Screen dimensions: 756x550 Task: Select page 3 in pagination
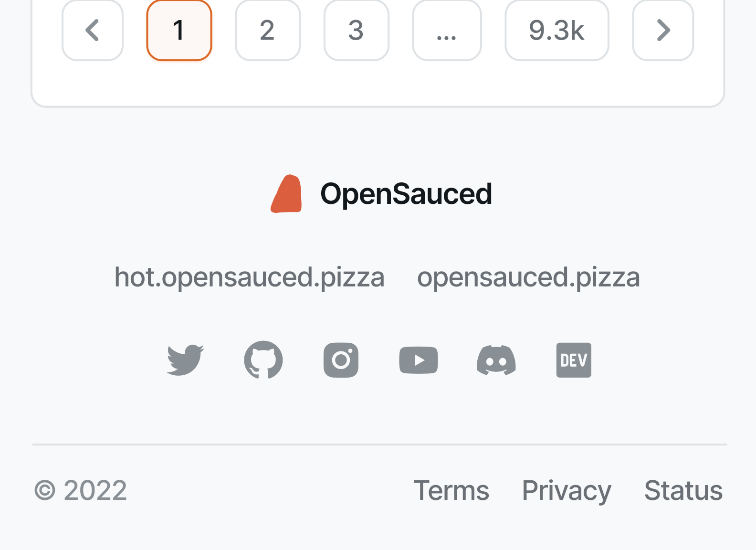point(356,31)
